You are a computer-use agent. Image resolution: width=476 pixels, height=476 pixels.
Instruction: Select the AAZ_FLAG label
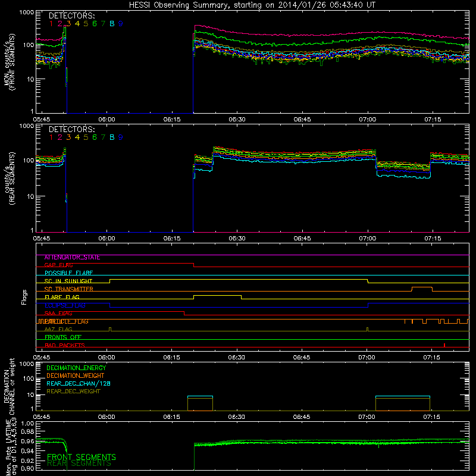click(x=58, y=330)
